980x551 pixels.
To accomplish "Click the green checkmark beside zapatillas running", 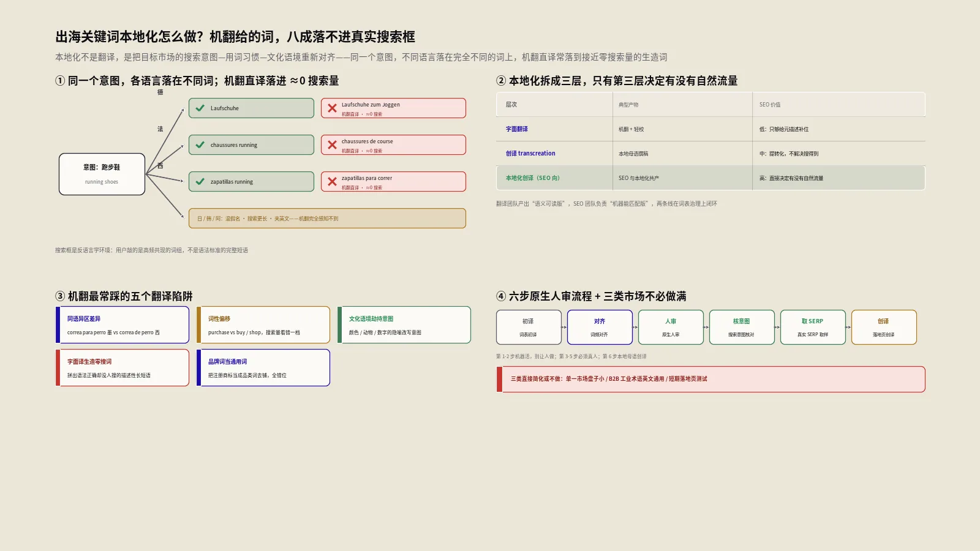I will 200,182.
